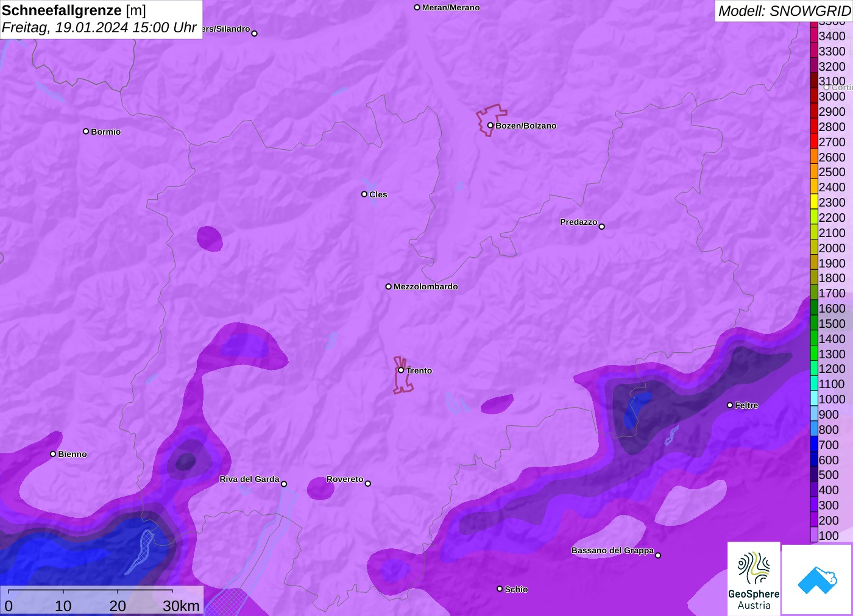Click the Trento city marker

click(401, 370)
